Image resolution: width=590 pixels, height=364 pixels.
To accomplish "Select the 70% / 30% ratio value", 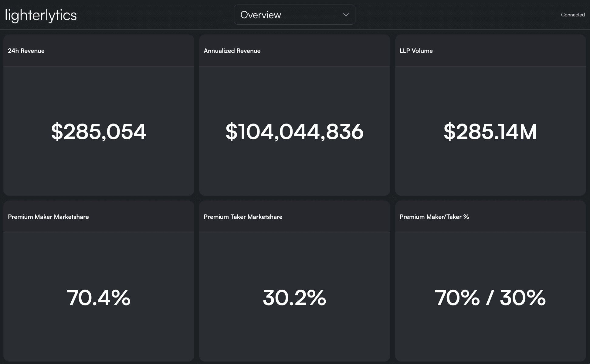I will (490, 298).
